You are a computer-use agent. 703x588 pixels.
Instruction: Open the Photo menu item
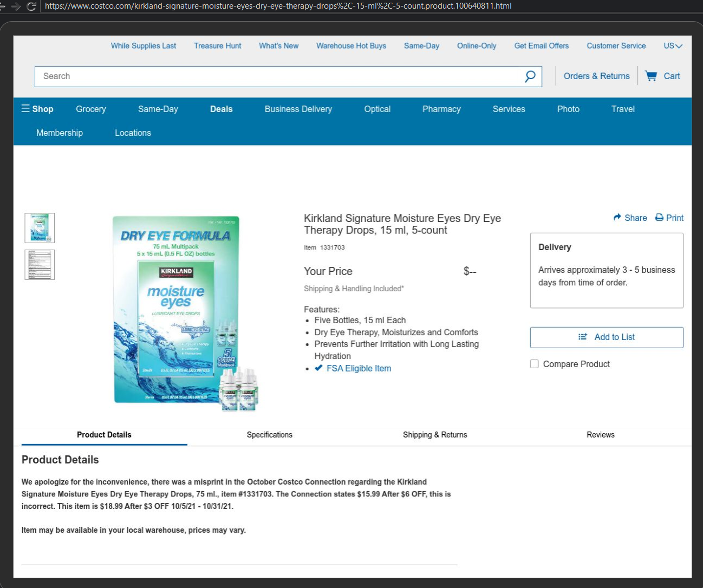[568, 109]
